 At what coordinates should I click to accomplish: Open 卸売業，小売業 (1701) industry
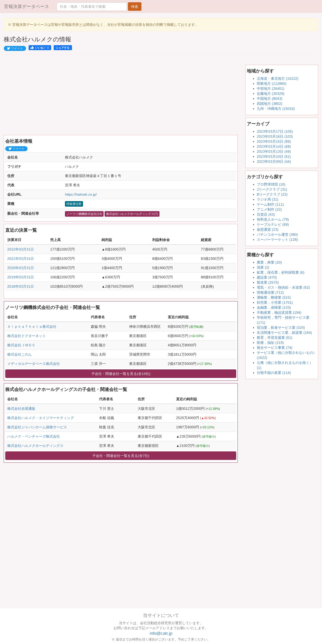tap(275, 302)
